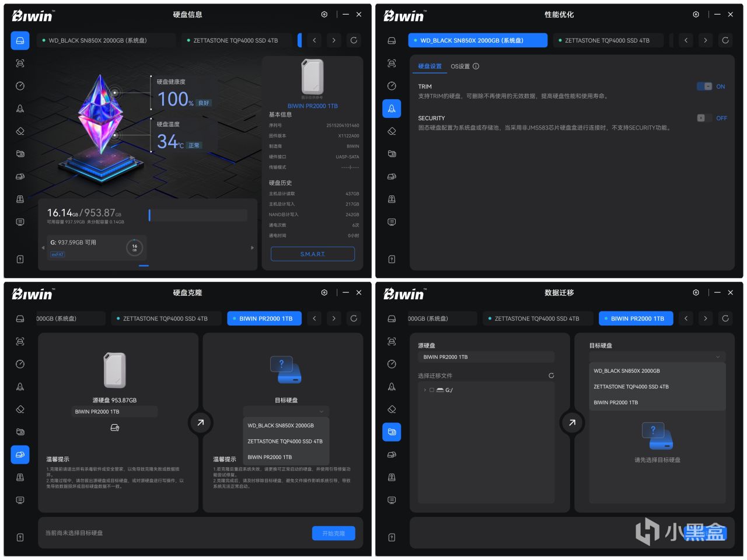
Task: Show next partition with right arrow in 硬盘信息
Action: 252,248
